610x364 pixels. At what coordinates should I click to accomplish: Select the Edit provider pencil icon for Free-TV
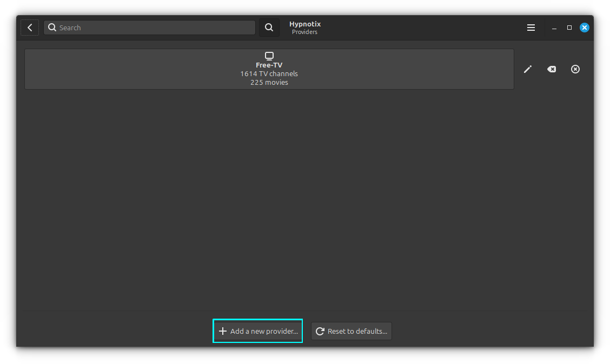click(x=528, y=69)
